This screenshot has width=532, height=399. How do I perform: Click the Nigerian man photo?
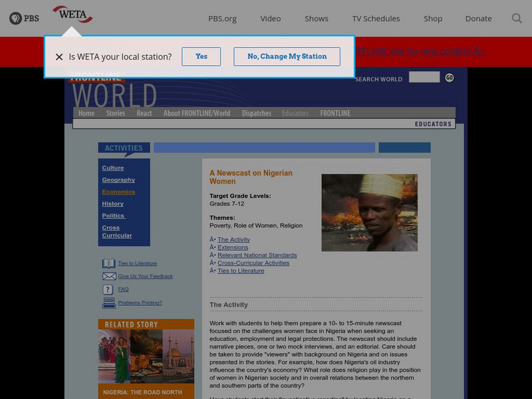(x=370, y=213)
